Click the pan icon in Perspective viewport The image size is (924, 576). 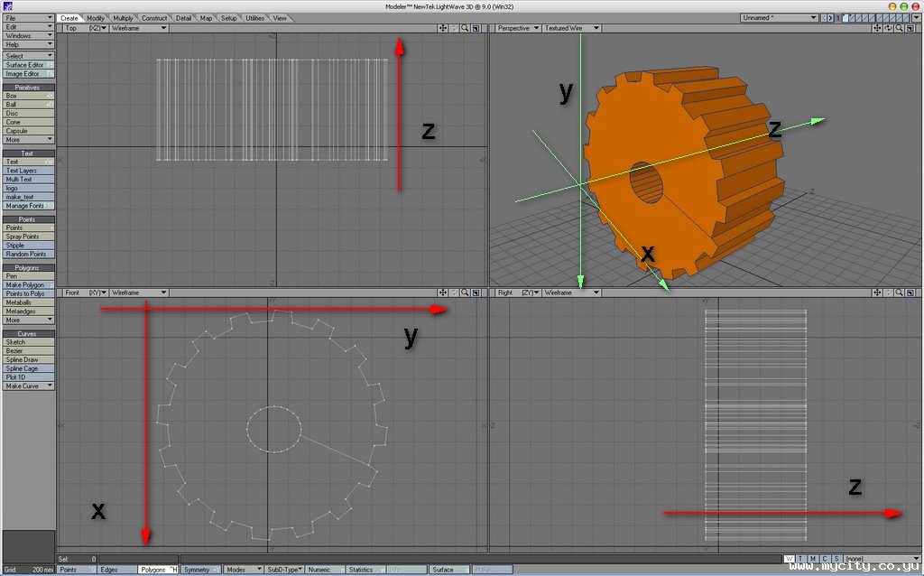[x=877, y=28]
